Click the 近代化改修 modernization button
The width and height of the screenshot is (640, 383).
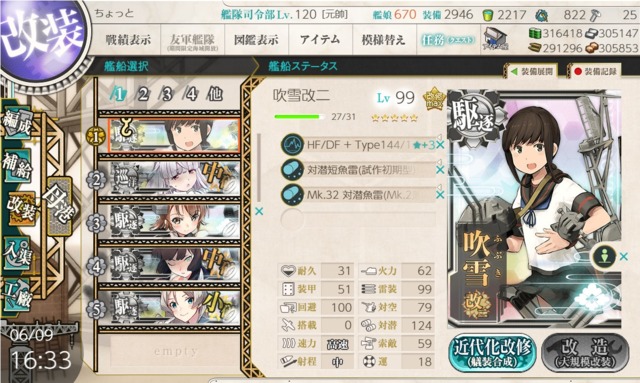click(x=492, y=353)
